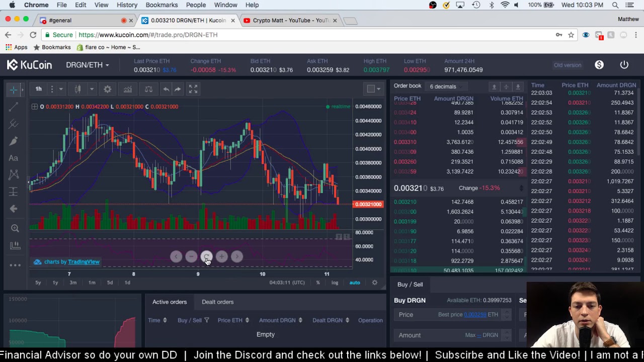Toggle the OHLC legend expand box
Screen dimensions: 644x362
point(34,107)
